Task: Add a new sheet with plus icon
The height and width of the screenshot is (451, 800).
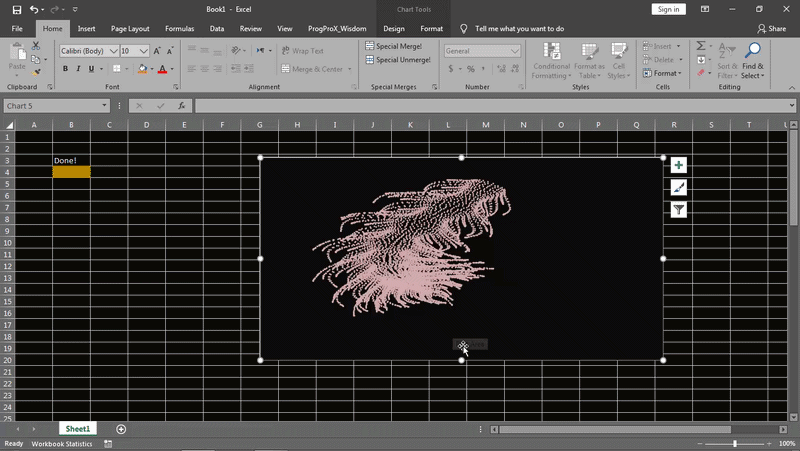Action: [x=121, y=429]
